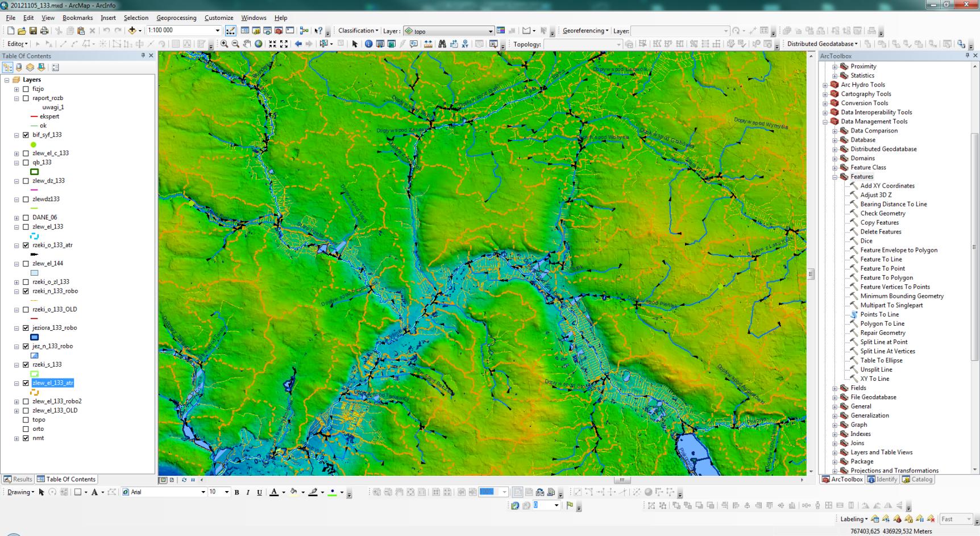Switch TOC to List By Source
The width and height of the screenshot is (980, 536).
19,67
